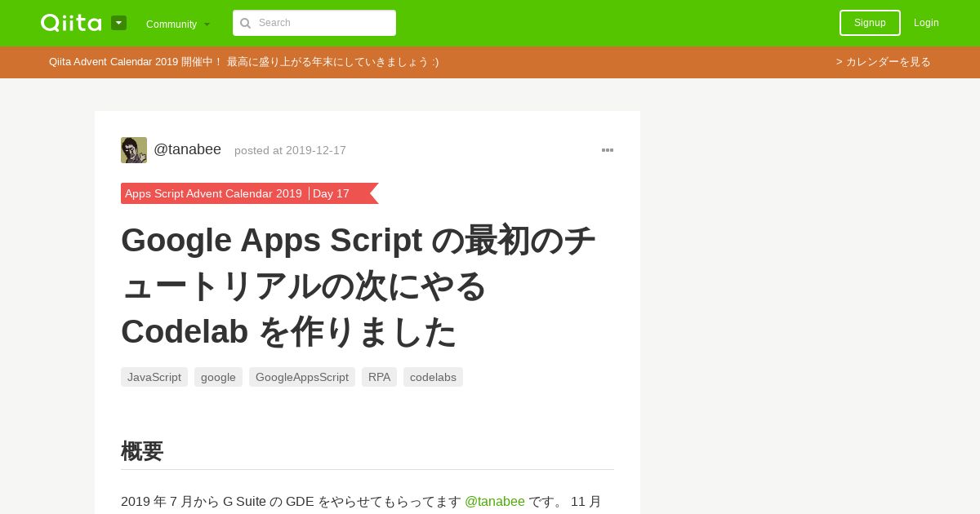Open the @tanabee author profile link

(187, 149)
